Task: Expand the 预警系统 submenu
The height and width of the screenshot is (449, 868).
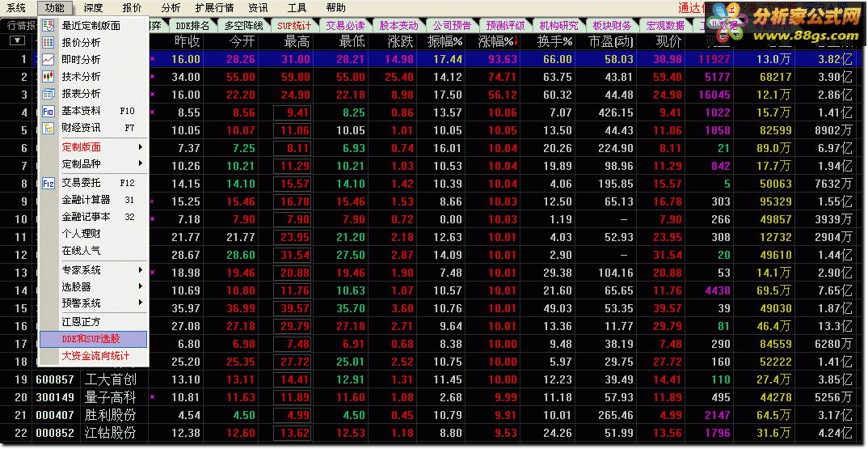Action: pos(141,303)
